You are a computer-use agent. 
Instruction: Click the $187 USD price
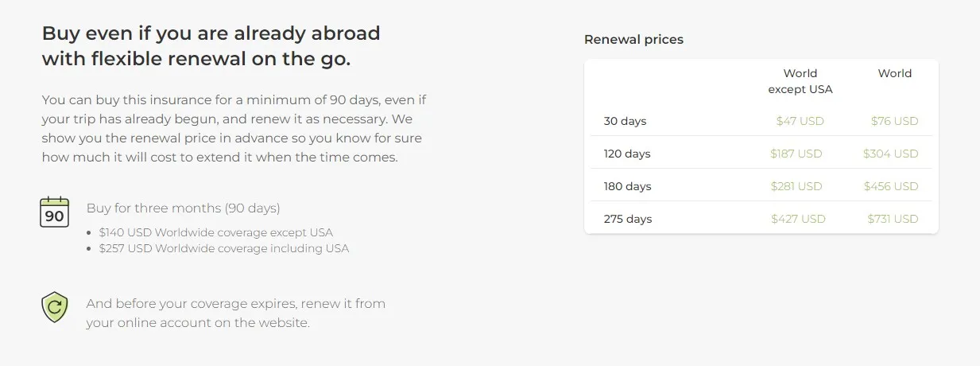[796, 154]
